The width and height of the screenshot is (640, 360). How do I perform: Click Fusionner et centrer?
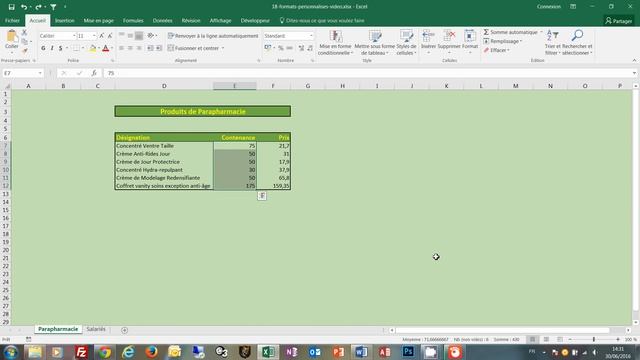193,48
